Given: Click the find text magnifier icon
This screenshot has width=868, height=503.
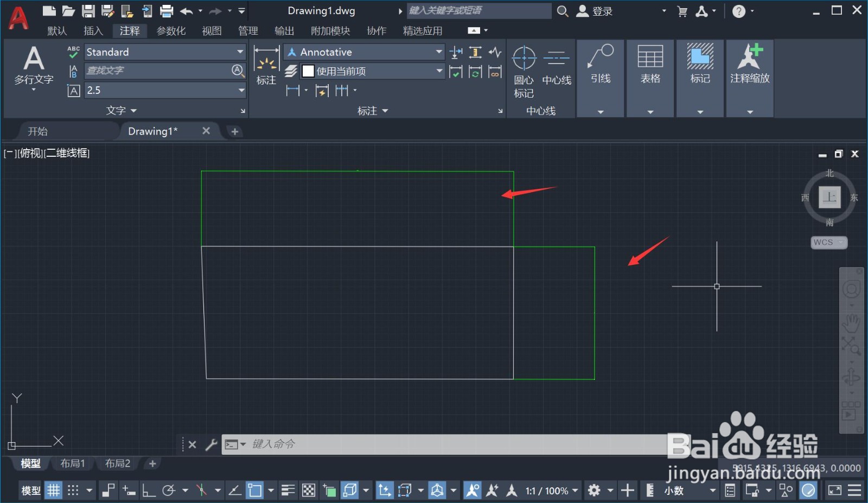Looking at the screenshot, I should coord(238,71).
